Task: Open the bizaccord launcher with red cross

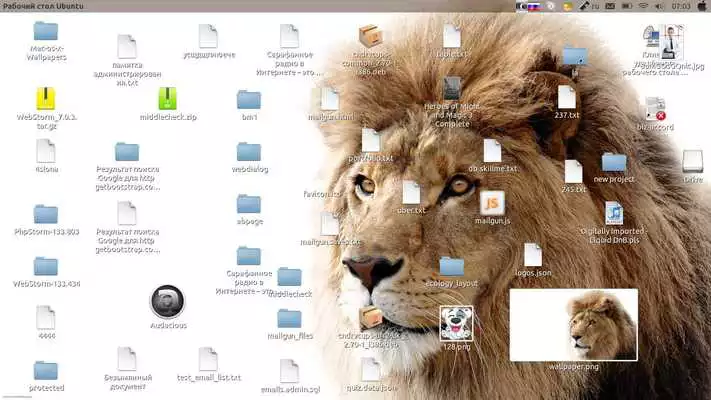Action: (x=655, y=109)
